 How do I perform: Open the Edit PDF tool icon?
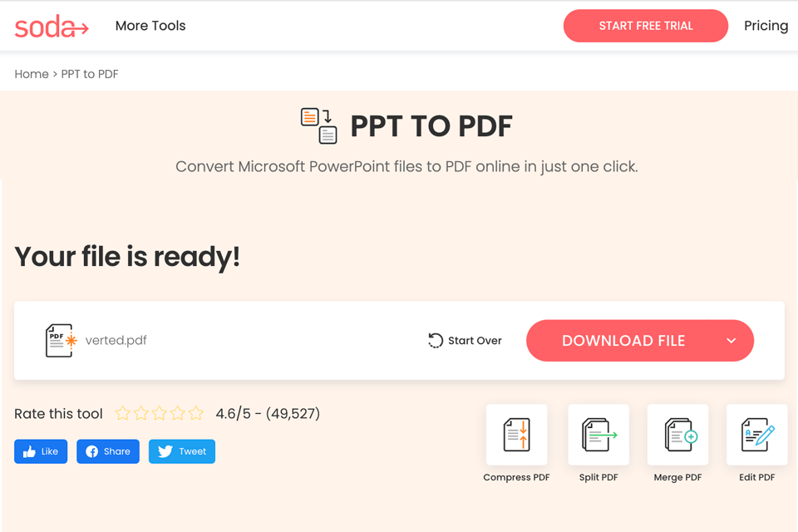pos(757,435)
